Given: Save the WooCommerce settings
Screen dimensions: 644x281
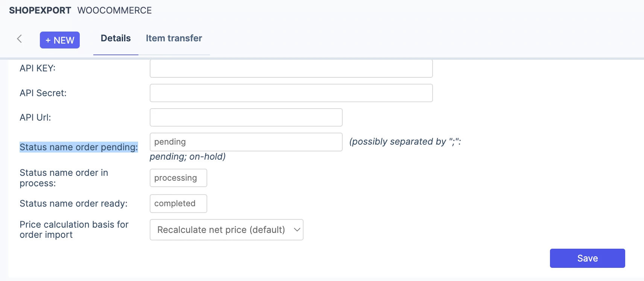Looking at the screenshot, I should click(587, 258).
